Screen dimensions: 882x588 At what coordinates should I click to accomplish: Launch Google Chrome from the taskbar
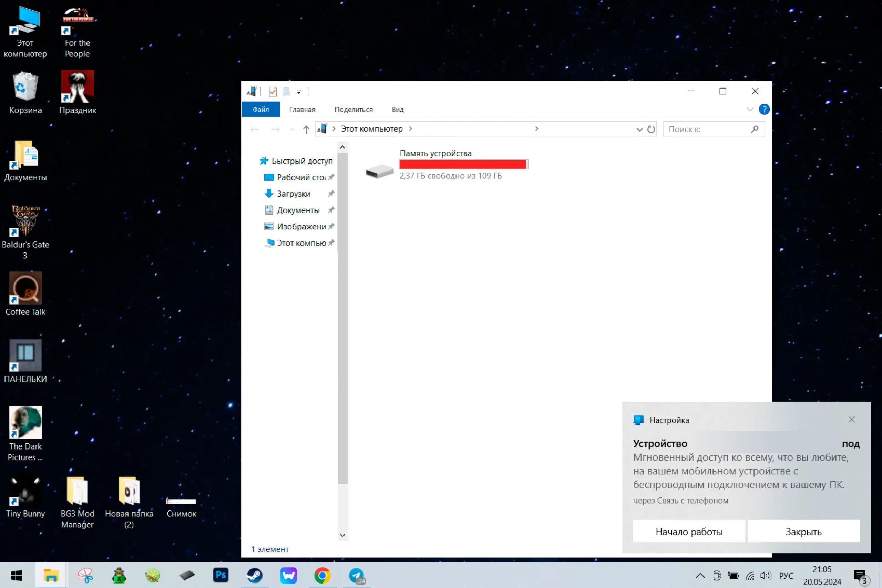coord(322,575)
